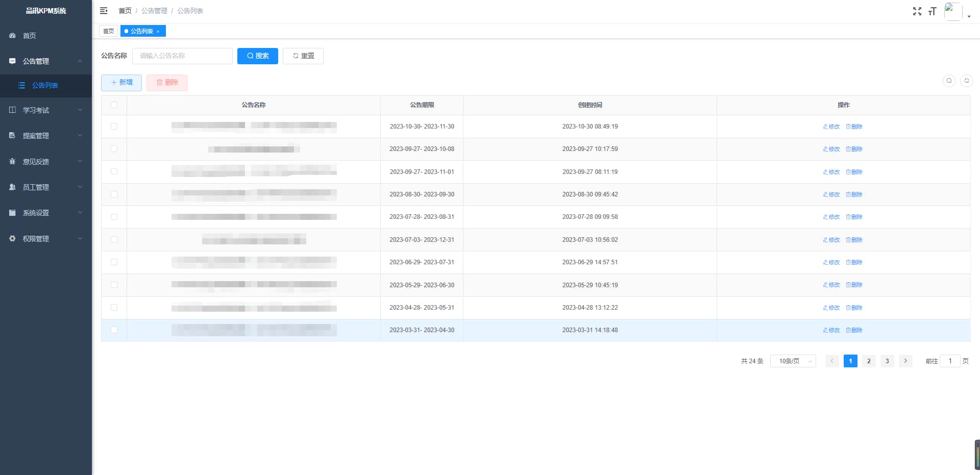Click the 学习考试 book icon in sidebar
This screenshot has width=980, height=475.
coord(12,110)
